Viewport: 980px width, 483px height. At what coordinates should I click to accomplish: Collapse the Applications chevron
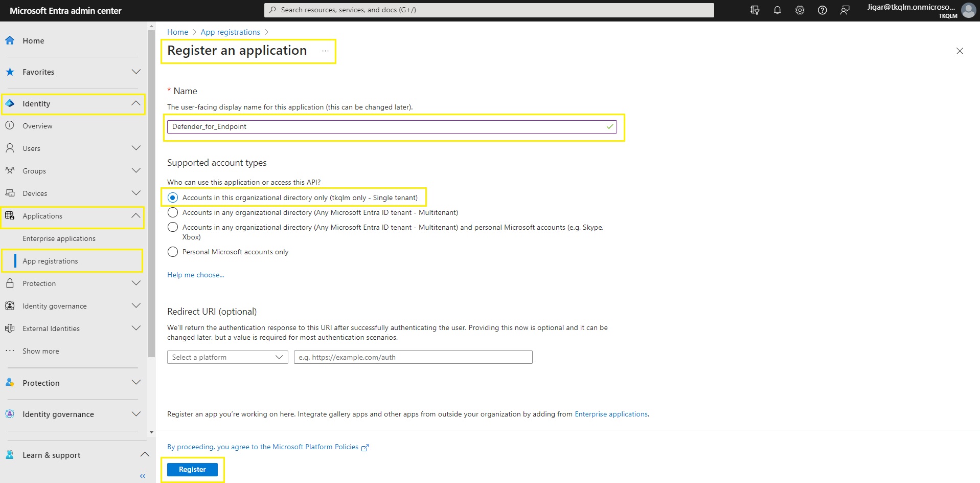point(136,215)
